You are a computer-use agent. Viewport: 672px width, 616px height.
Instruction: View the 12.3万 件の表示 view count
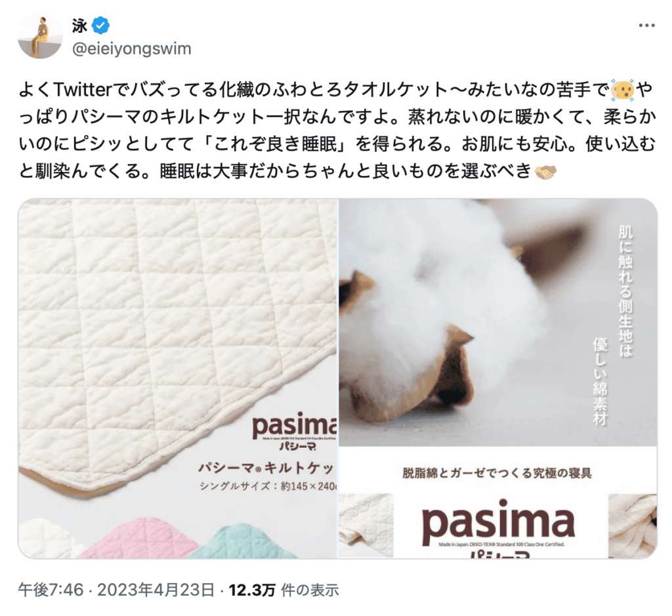(x=283, y=590)
